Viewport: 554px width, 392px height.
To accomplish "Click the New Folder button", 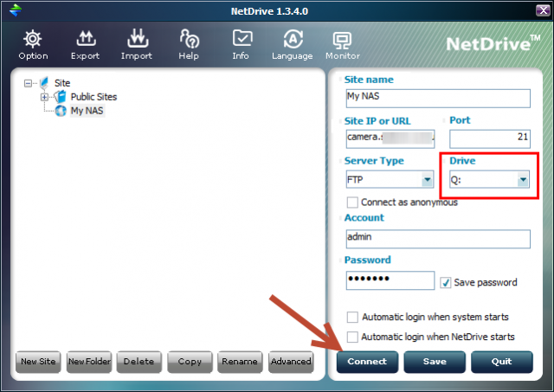I will pyautogui.click(x=89, y=362).
